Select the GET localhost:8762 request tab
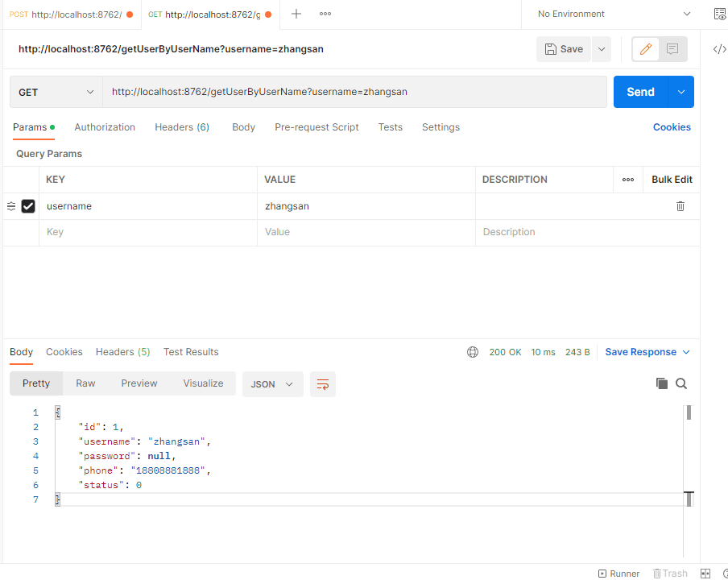 [x=210, y=14]
